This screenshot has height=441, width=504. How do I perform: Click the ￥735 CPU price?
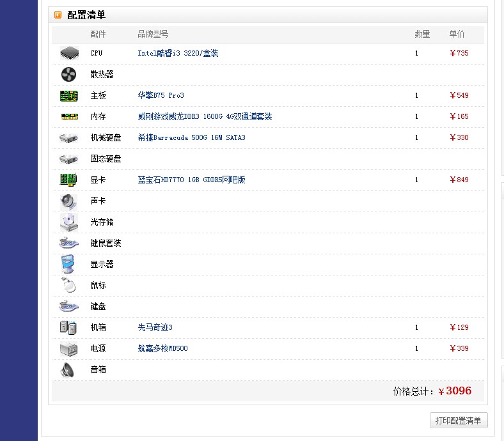pyautogui.click(x=459, y=53)
